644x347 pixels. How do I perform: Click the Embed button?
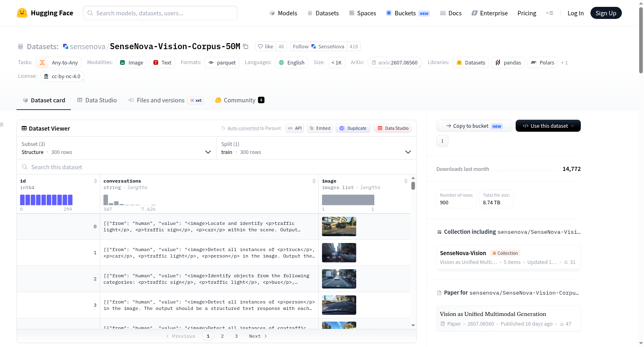click(x=320, y=128)
